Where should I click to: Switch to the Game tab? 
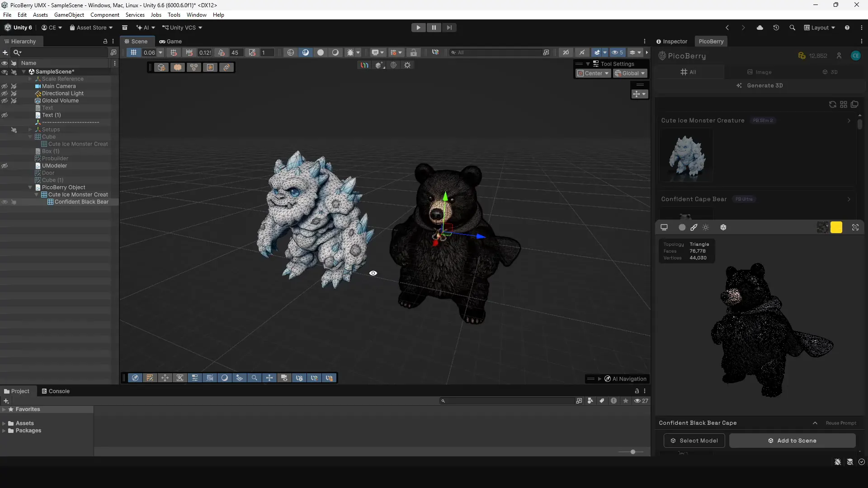[x=170, y=41]
